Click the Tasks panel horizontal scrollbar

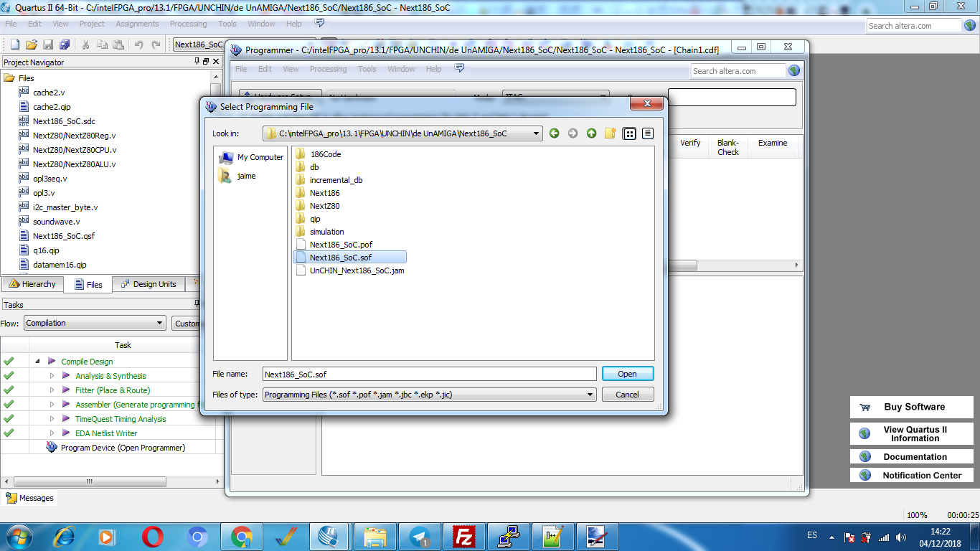tap(108, 482)
